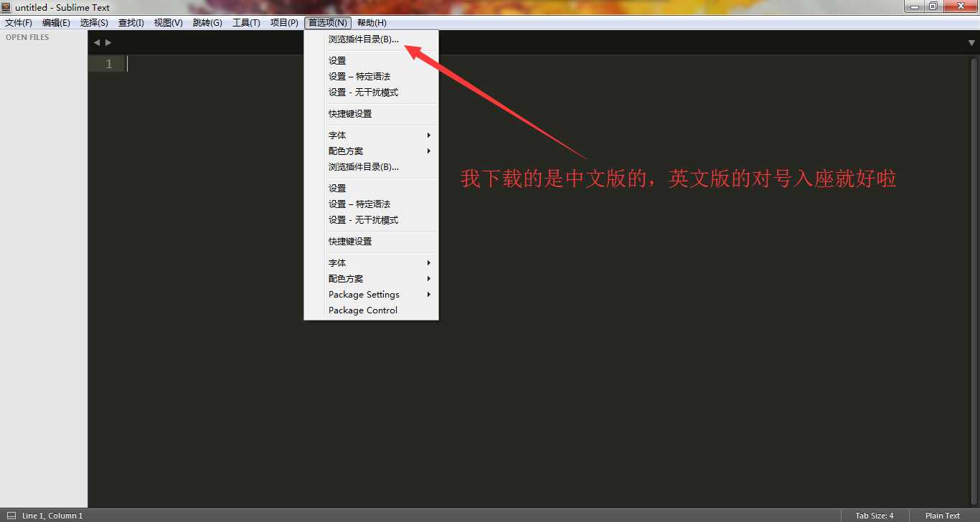Go to next tab with right arrow

(108, 43)
